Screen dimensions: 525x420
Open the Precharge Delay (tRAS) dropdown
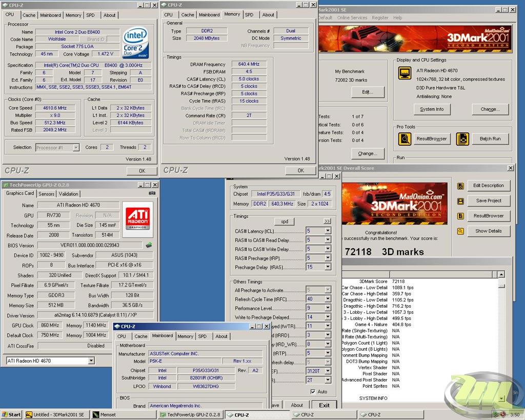(328, 267)
